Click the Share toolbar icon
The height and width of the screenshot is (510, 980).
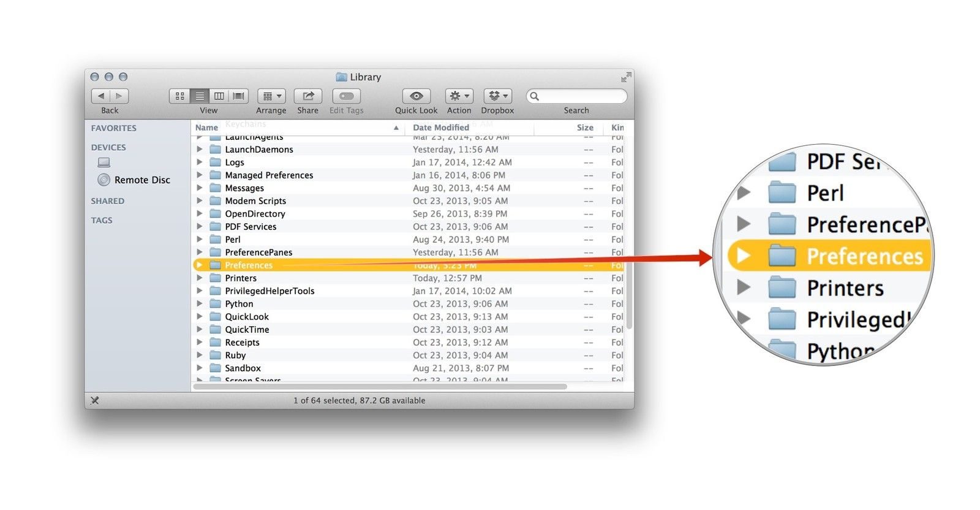307,96
